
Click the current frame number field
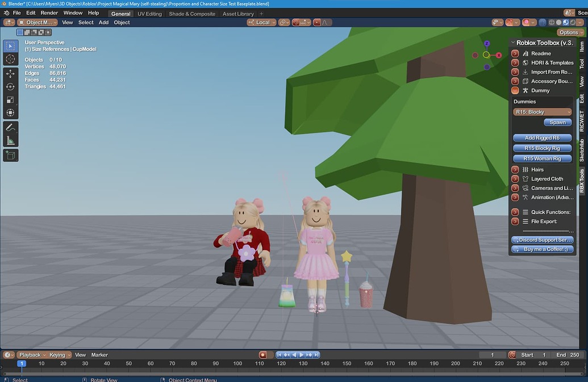492,354
